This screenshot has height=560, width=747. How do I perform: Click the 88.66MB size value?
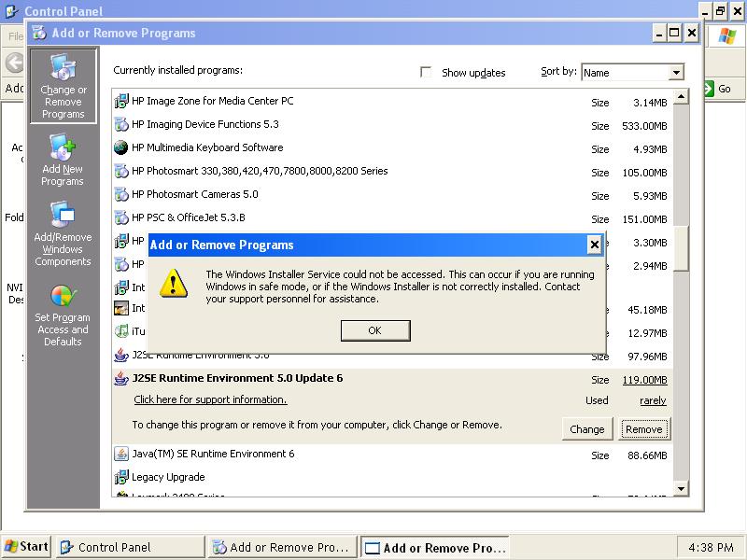(647, 455)
